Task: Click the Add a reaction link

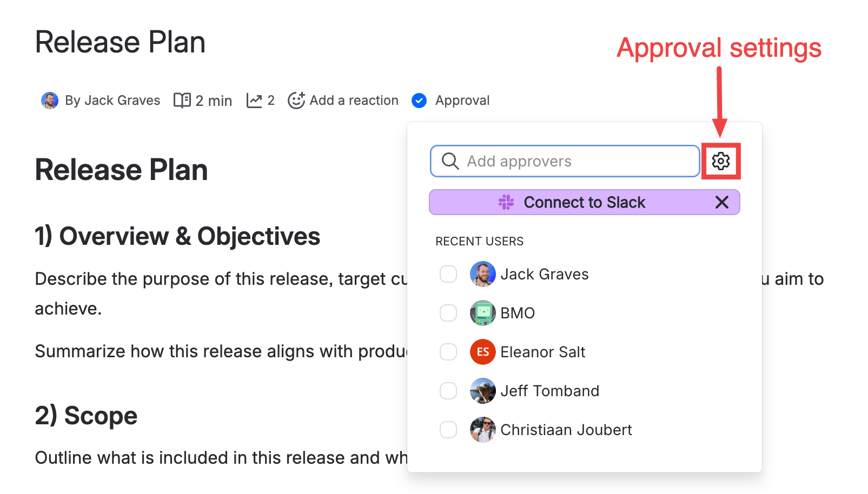Action: [x=354, y=101]
